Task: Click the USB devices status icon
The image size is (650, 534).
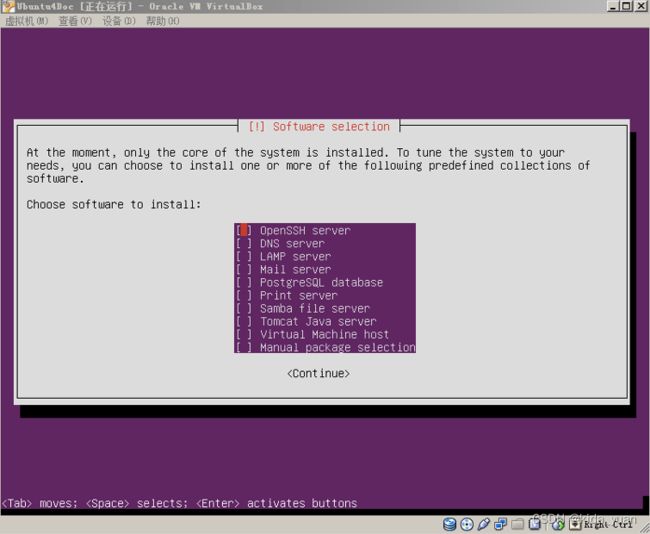Action: click(484, 524)
